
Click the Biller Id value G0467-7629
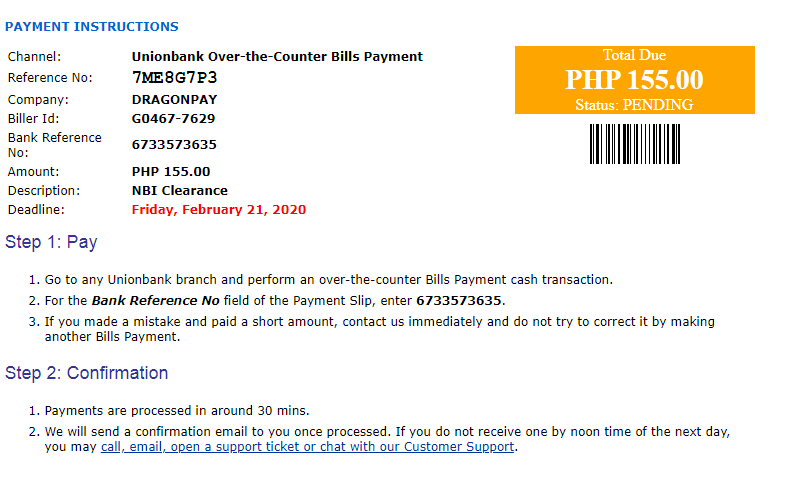(173, 119)
